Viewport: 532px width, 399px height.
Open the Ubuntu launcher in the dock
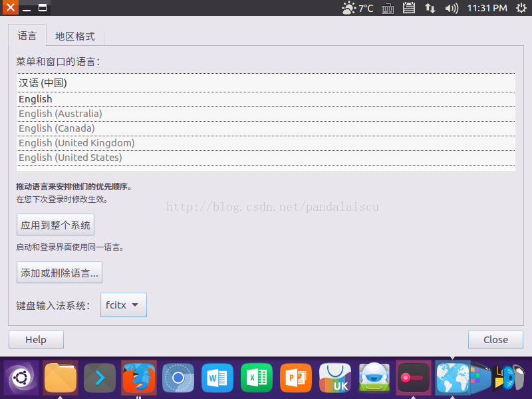pyautogui.click(x=21, y=377)
